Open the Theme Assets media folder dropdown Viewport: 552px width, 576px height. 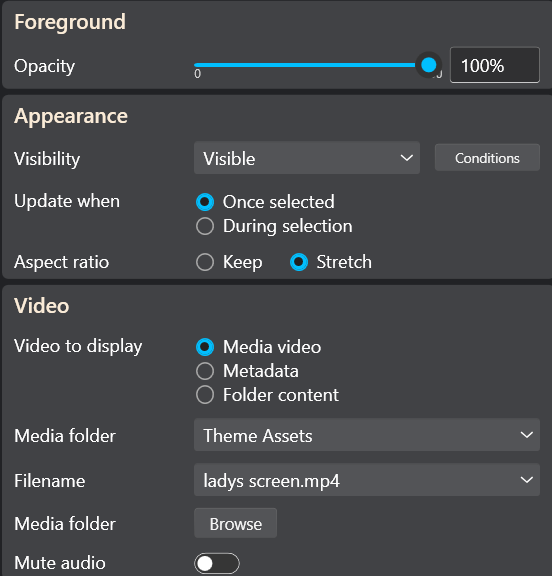[367, 435]
